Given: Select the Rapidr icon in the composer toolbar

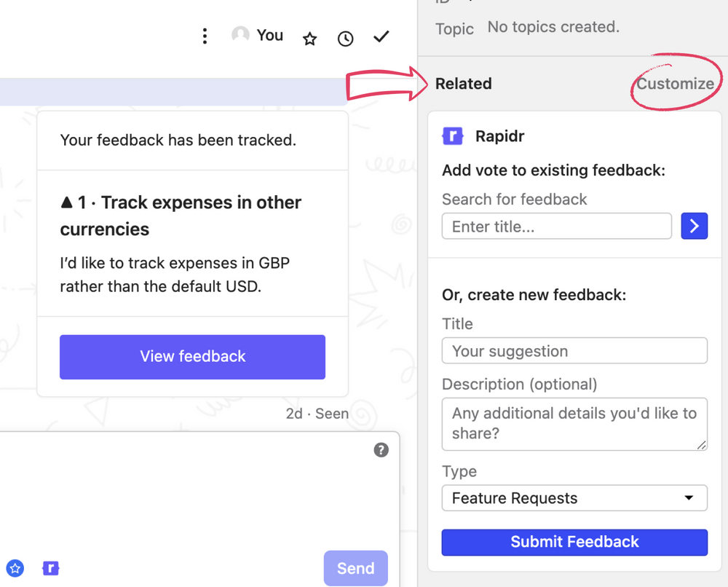Looking at the screenshot, I should pyautogui.click(x=50, y=568).
